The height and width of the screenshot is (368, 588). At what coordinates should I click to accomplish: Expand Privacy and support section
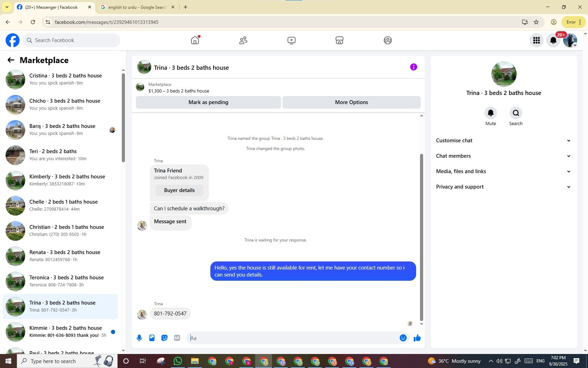click(x=503, y=187)
